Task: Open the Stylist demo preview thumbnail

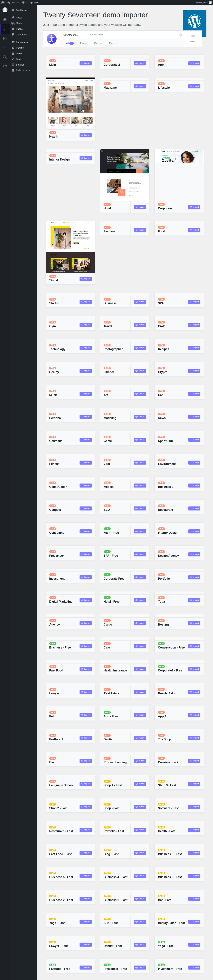Action: point(70,247)
